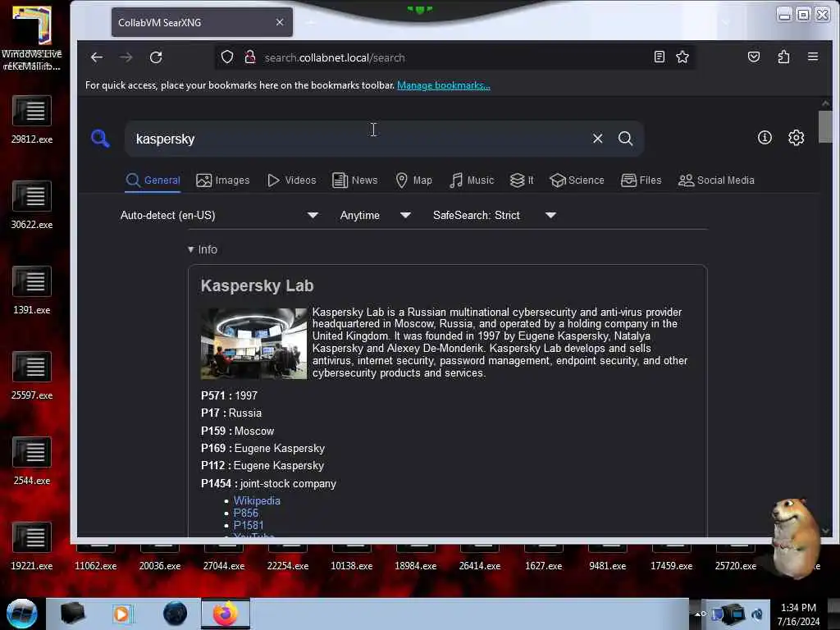Switch to the General search tab

coord(153,180)
